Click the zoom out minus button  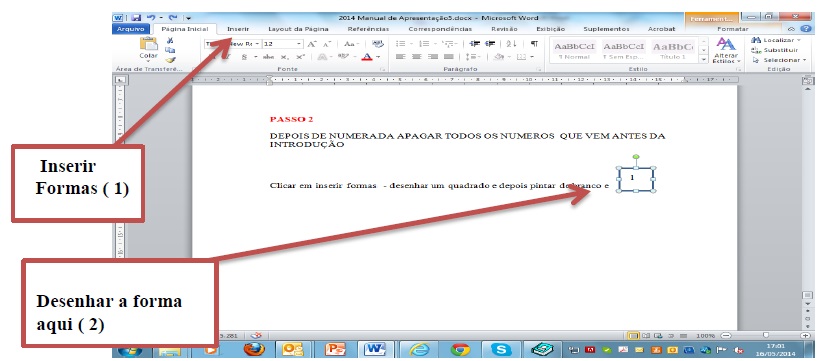pos(726,336)
